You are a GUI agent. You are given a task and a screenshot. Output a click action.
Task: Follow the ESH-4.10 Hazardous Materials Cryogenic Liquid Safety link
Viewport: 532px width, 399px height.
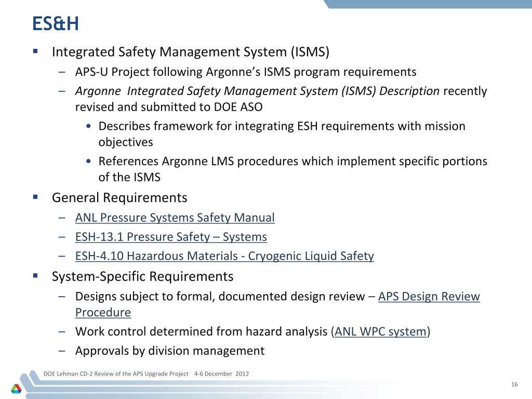224,256
